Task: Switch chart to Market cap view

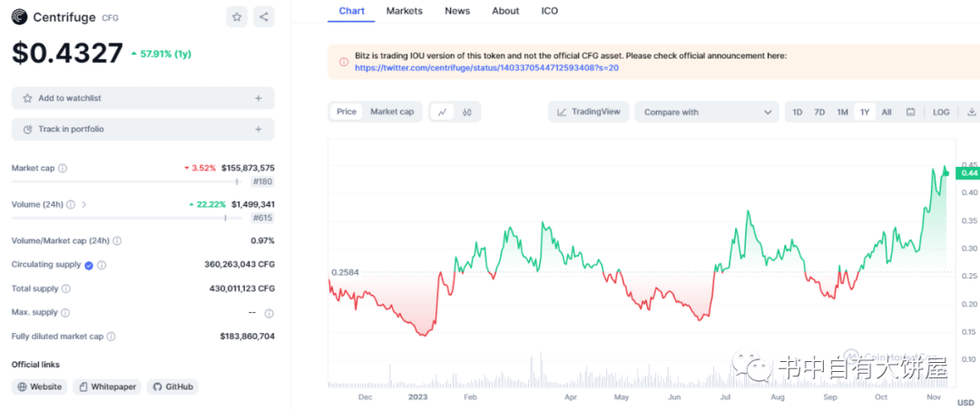Action: click(x=392, y=112)
